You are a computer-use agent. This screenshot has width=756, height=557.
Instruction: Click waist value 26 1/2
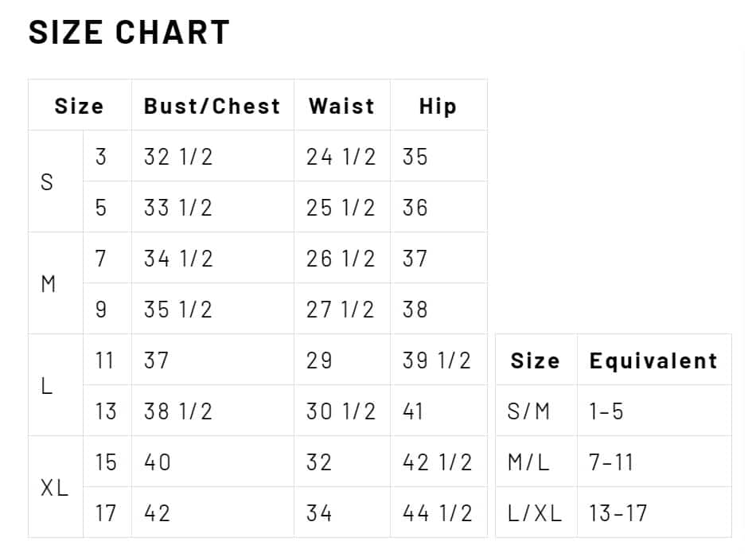pos(341,259)
